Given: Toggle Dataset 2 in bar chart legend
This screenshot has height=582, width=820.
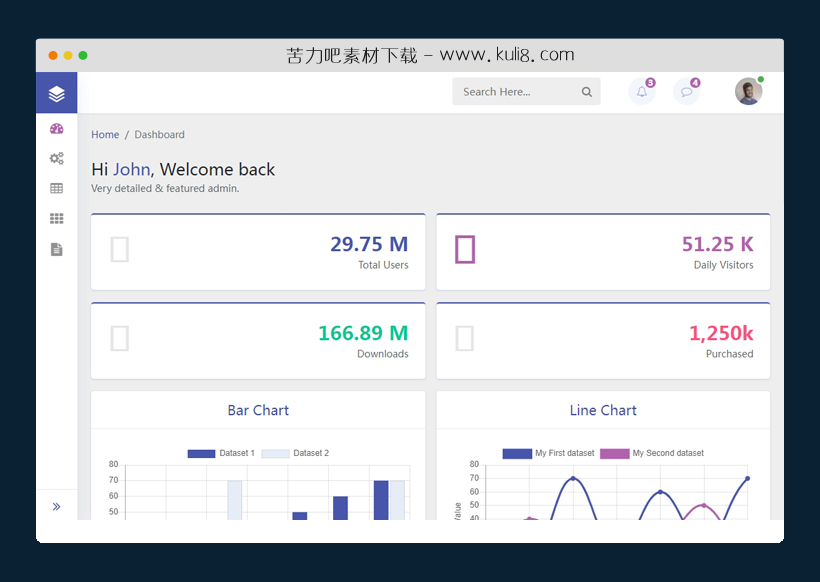Looking at the screenshot, I should pos(295,453).
